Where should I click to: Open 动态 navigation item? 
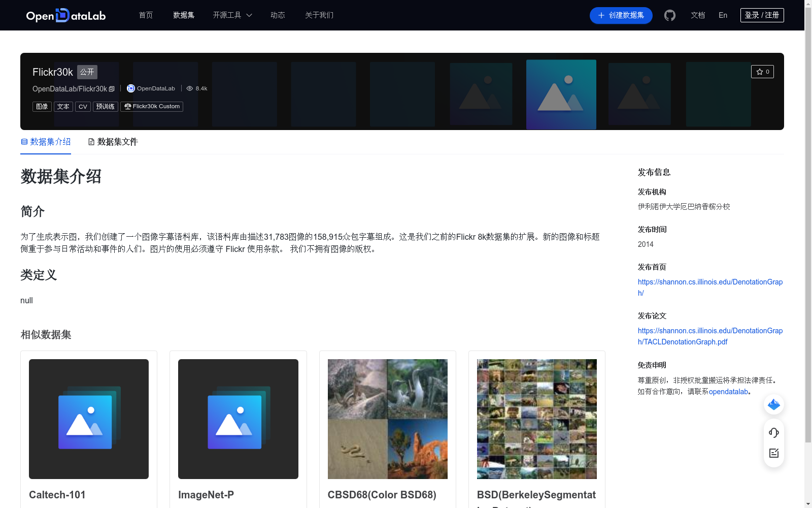click(x=278, y=15)
